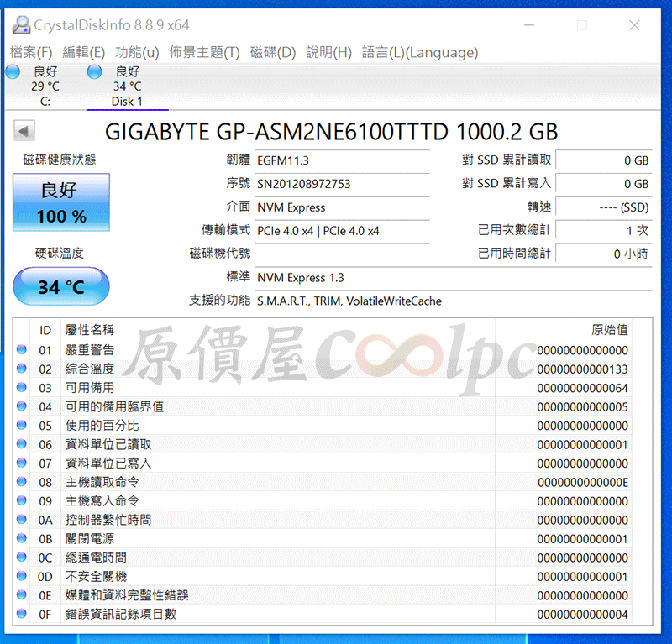Screen dimensions: 672x644
Task: Open the 說明(H) menu
Action: [x=328, y=52]
